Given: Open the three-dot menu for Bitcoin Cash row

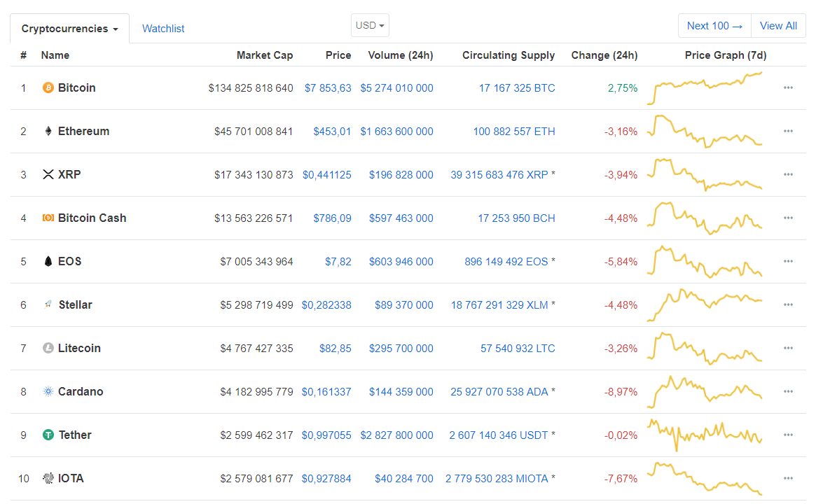Looking at the screenshot, I should point(788,218).
